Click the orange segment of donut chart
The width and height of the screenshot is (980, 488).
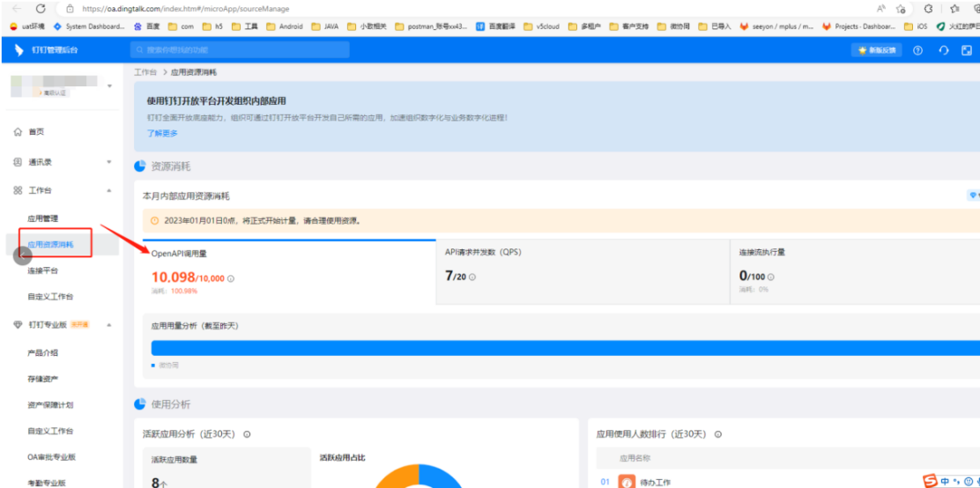(x=397, y=476)
